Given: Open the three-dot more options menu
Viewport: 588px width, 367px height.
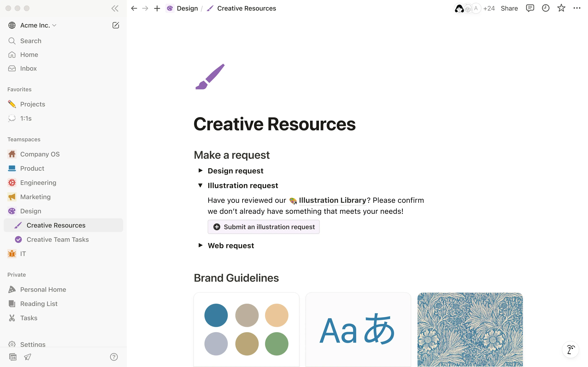Looking at the screenshot, I should [x=577, y=8].
